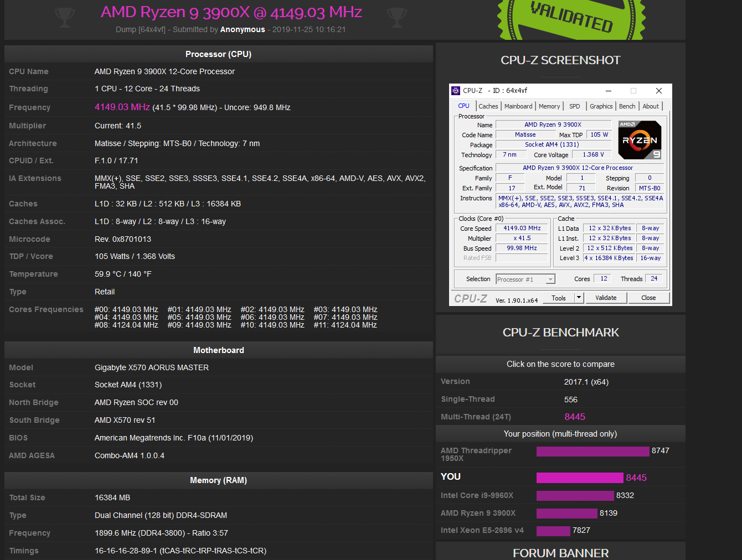Click the AMD Ryzen 9 3900X score bar
Screen dimensions: 742x560
567,513
